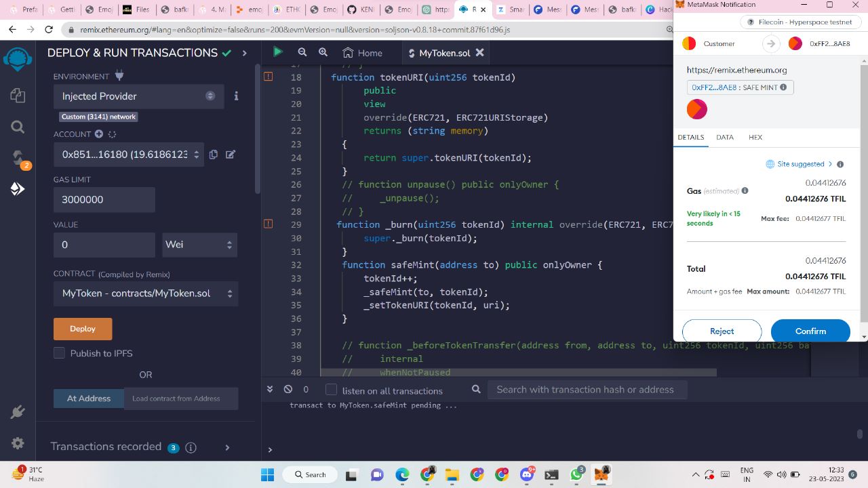Click the 0xFF2...8AE8 contract address link
868x488 pixels.
[x=714, y=87]
